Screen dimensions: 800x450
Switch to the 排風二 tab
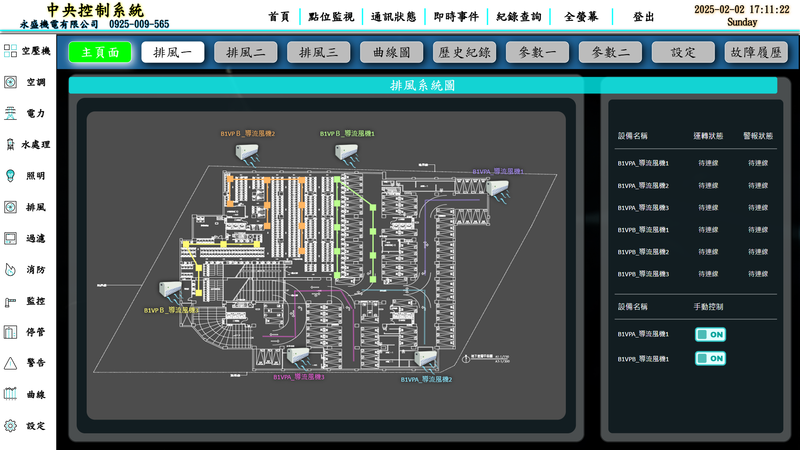(x=246, y=52)
